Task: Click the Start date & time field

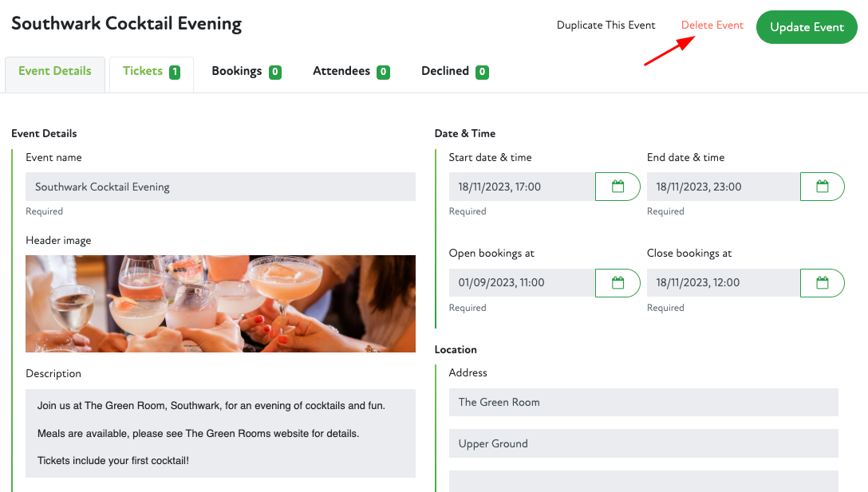Action: [522, 187]
